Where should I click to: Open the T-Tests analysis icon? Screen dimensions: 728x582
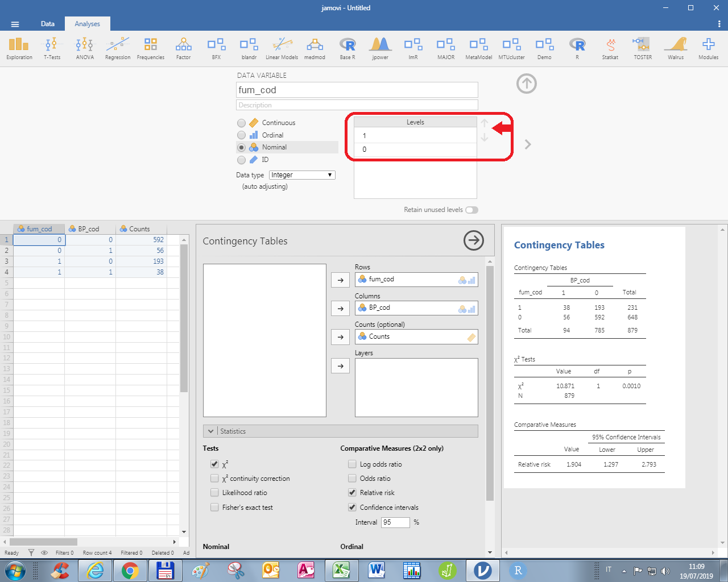52,48
